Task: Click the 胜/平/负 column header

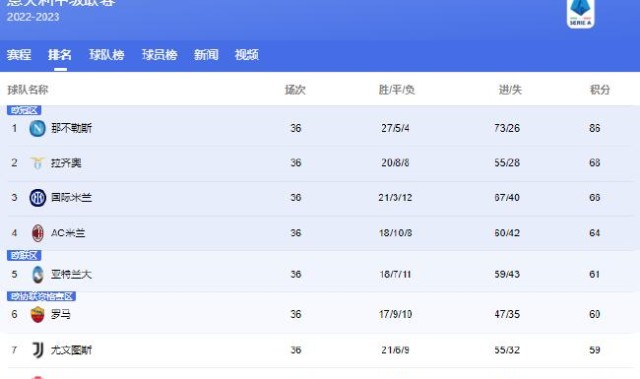Action: point(396,90)
